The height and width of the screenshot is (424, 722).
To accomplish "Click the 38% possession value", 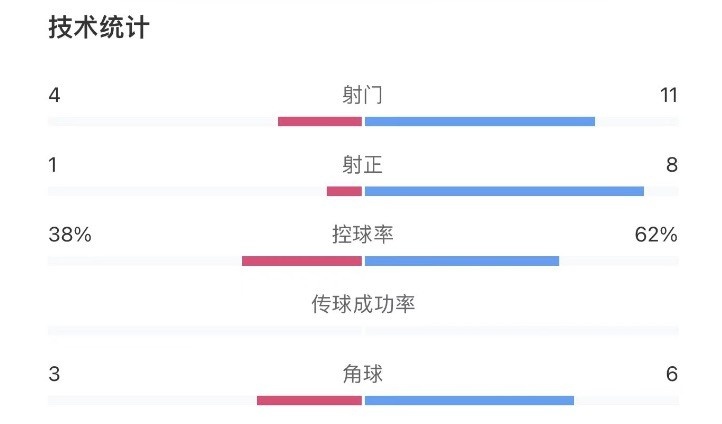I will tap(70, 234).
